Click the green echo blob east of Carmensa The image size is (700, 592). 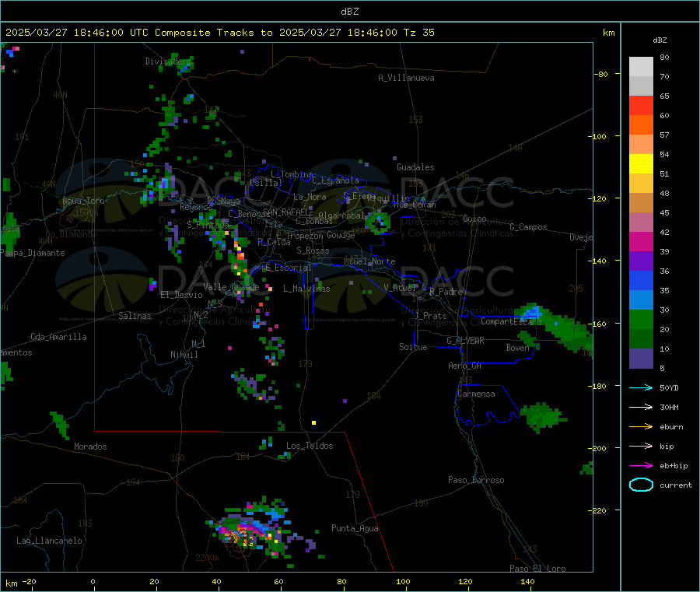click(x=542, y=416)
